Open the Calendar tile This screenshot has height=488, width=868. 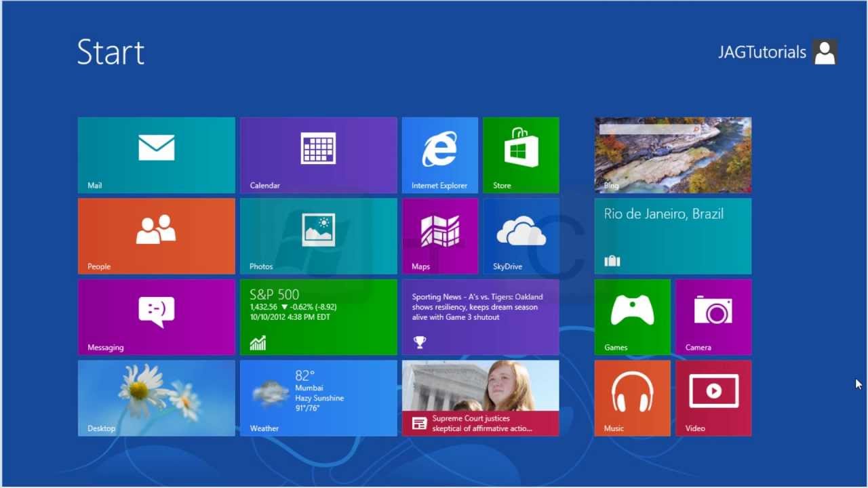(319, 155)
